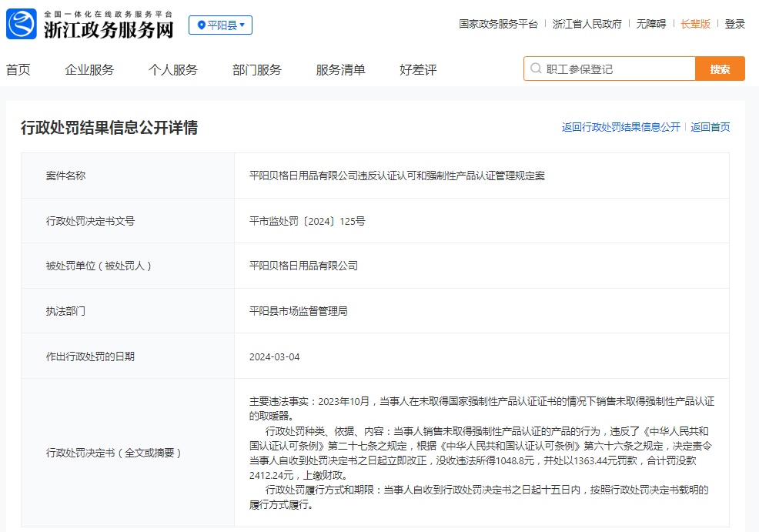Click the 平阳县市场监督管理局 value
Screen dimensions: 759x532
pos(298,311)
